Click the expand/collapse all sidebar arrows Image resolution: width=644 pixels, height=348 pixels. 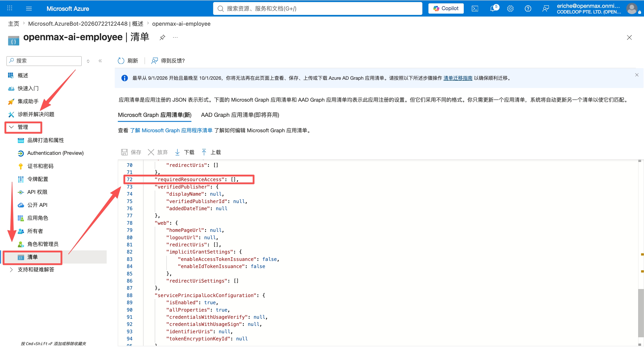click(88, 61)
